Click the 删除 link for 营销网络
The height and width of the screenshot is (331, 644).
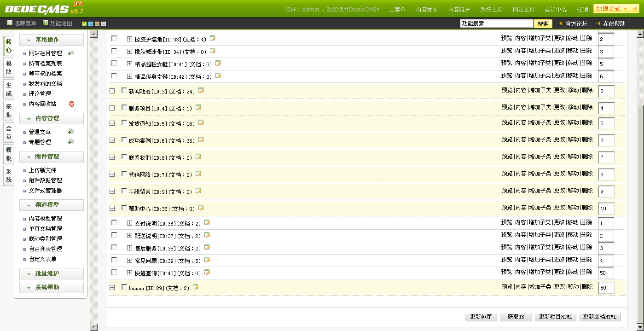(x=587, y=174)
